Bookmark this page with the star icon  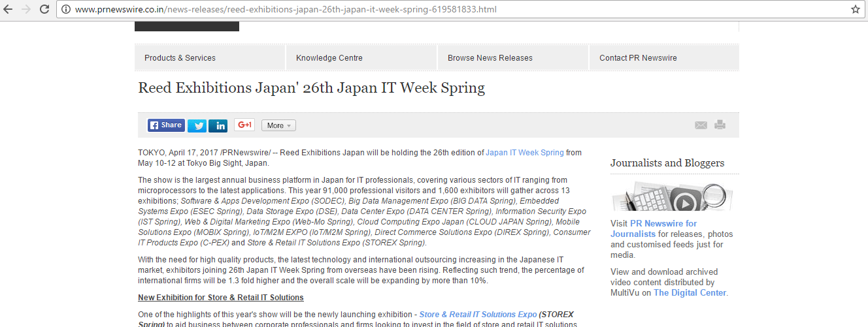click(855, 9)
